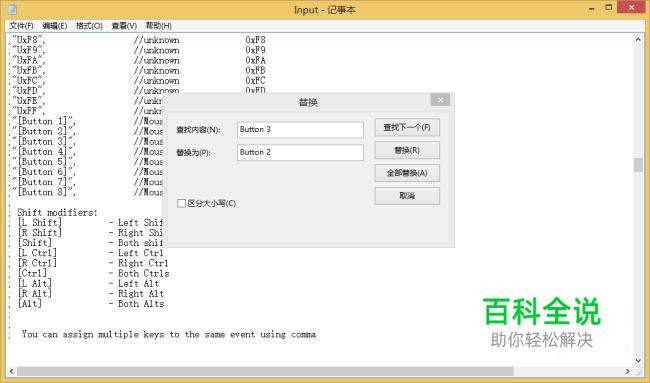Click the "[Alt]" text line
650x383 pixels.
tap(30, 303)
